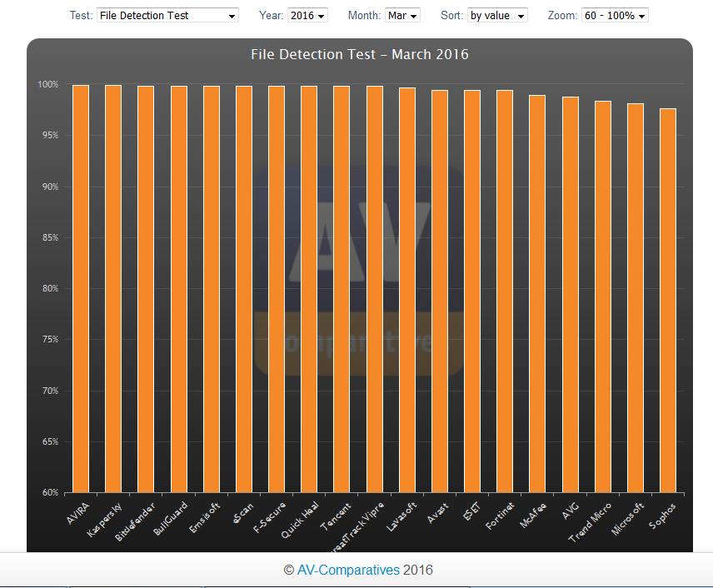The width and height of the screenshot is (713, 588).
Task: Click the 100% y-axis label
Action: (48, 85)
